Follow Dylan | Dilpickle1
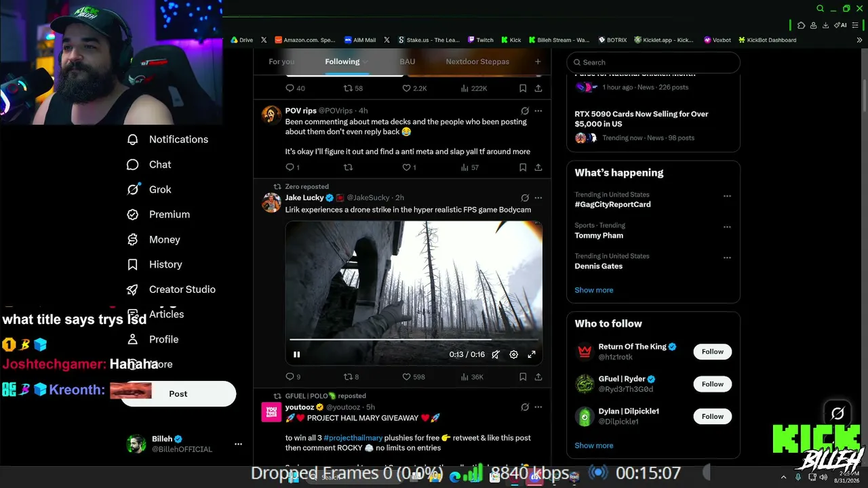Image resolution: width=868 pixels, height=488 pixels. [x=713, y=417]
